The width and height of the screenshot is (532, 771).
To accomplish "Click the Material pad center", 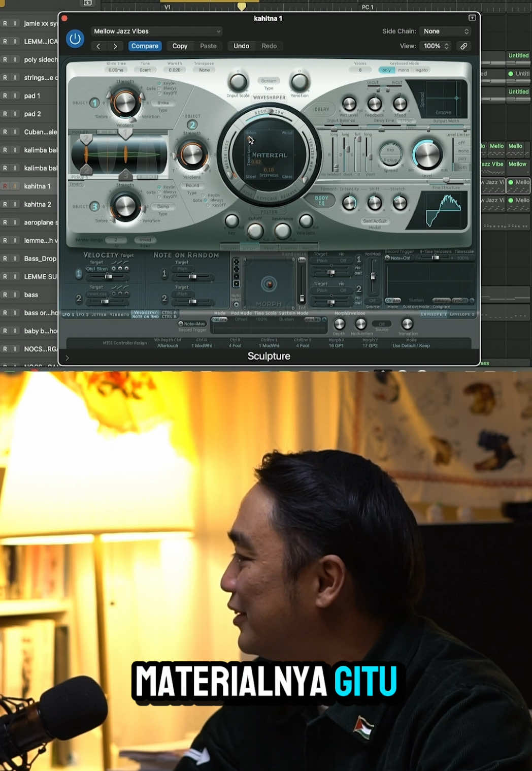I will click(x=269, y=155).
